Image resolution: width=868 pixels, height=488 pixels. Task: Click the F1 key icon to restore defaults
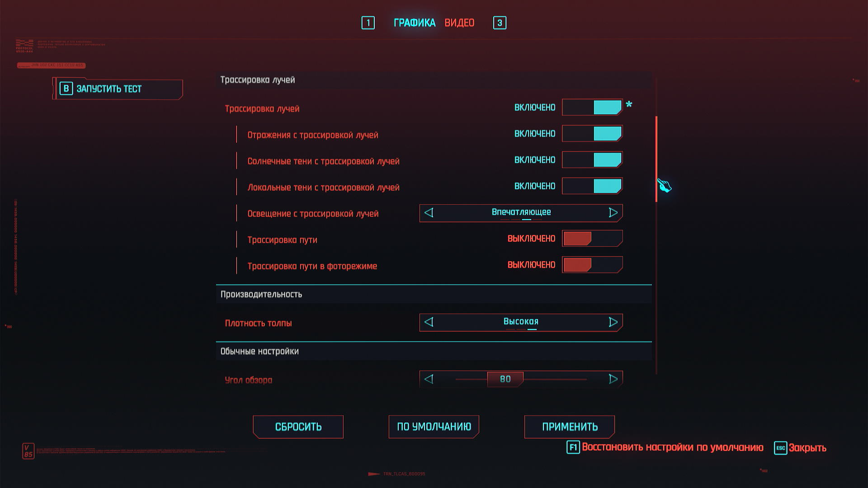[573, 447]
